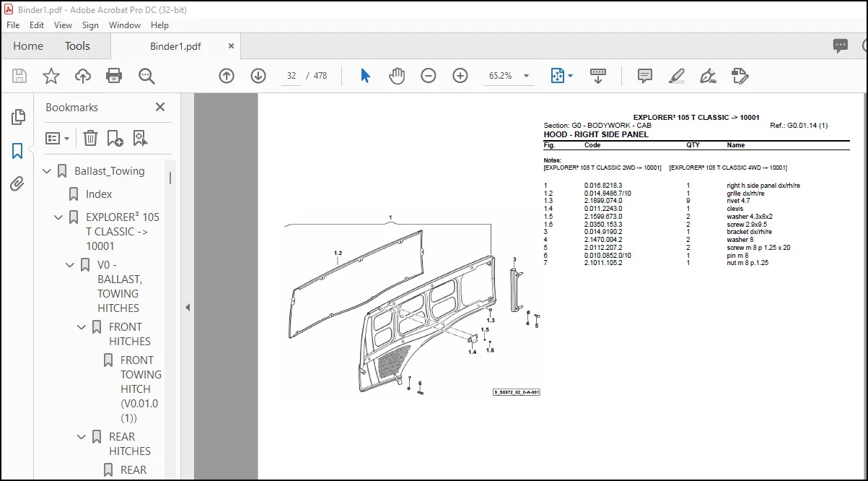
Task: Open the Find text magnifier tool
Action: click(x=146, y=76)
